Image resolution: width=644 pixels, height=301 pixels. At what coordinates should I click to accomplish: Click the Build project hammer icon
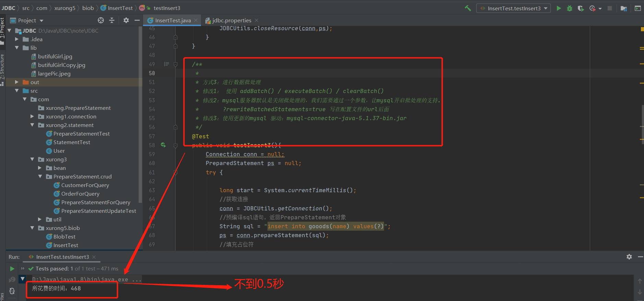point(468,8)
